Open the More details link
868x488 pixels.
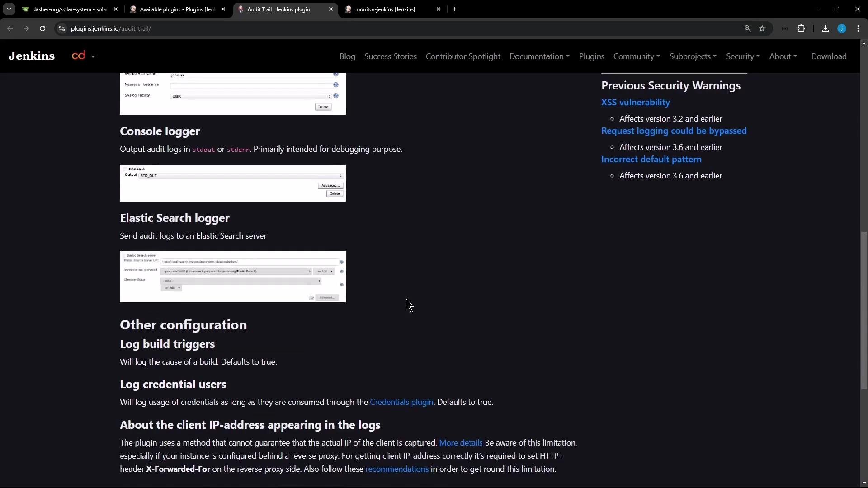461,443
